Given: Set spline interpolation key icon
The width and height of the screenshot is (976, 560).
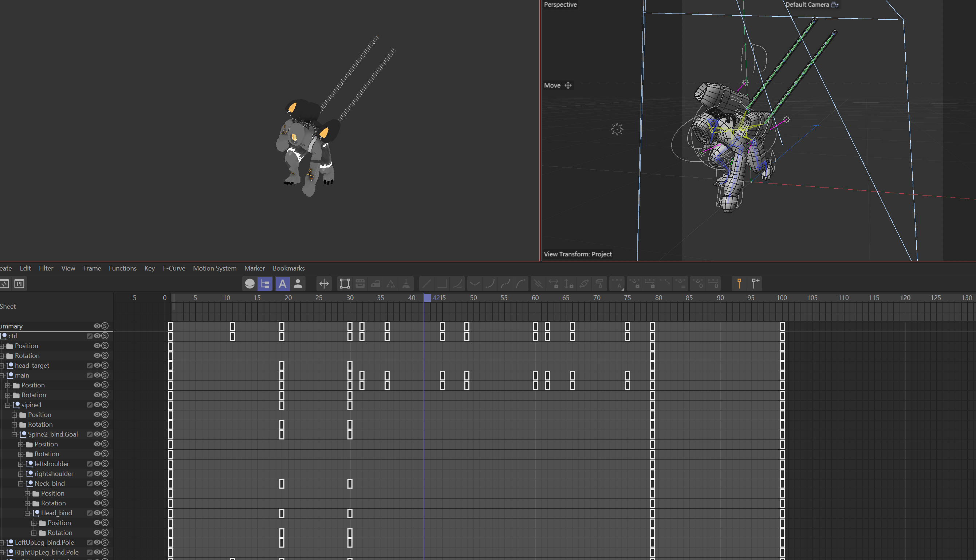Looking at the screenshot, I should pyautogui.click(x=457, y=284).
